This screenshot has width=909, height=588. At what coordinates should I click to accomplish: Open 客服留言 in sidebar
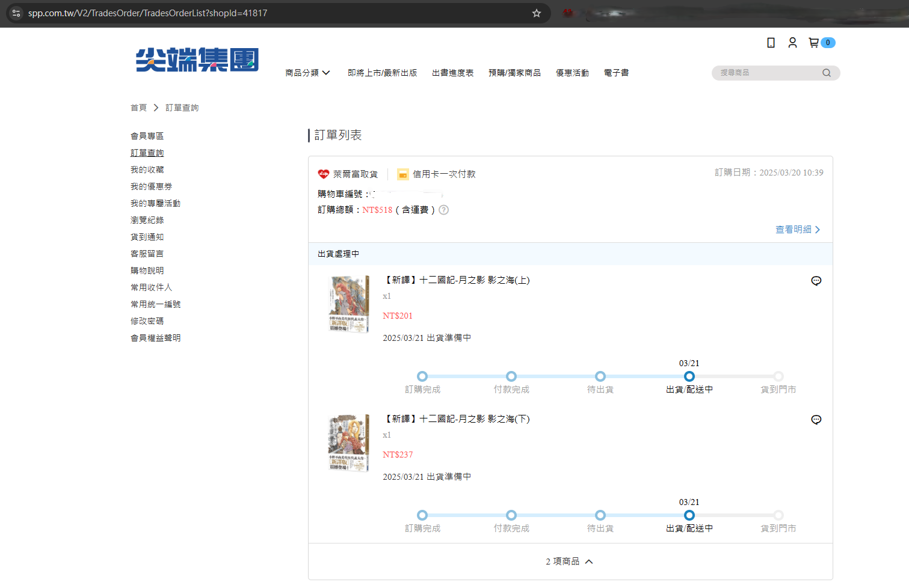[x=147, y=254]
